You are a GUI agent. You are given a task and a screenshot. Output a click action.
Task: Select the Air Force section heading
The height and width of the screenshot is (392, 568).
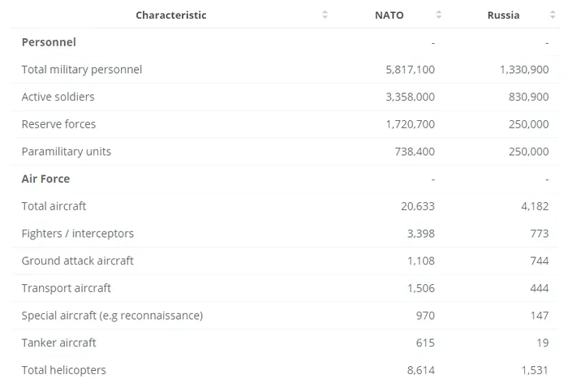tap(45, 179)
